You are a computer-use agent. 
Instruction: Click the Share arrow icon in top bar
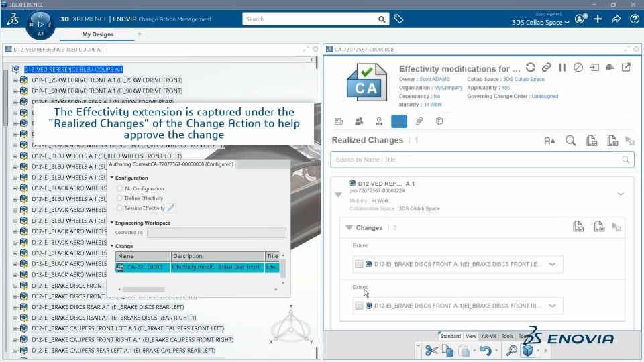click(x=616, y=19)
